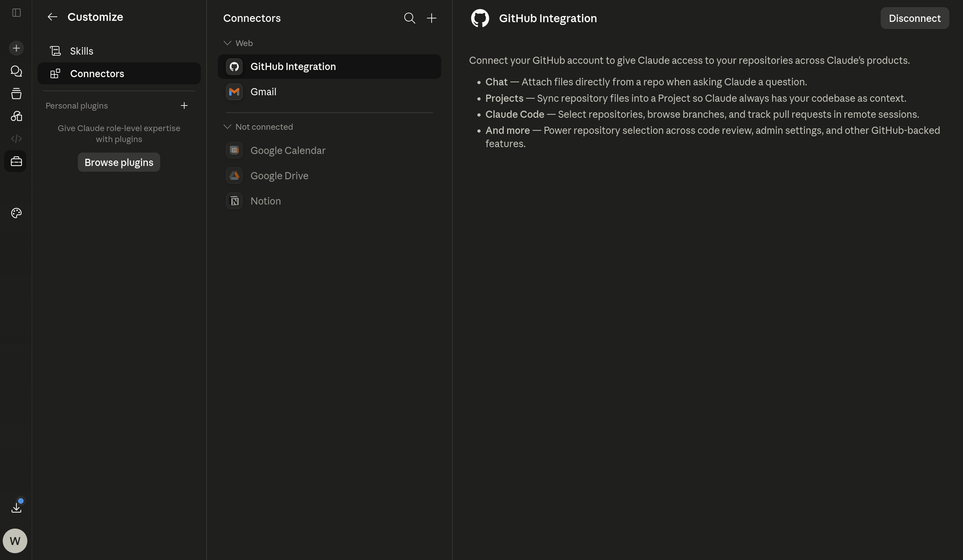Collapse the Not connected section chevron
Image resolution: width=963 pixels, height=560 pixels.
pyautogui.click(x=227, y=126)
